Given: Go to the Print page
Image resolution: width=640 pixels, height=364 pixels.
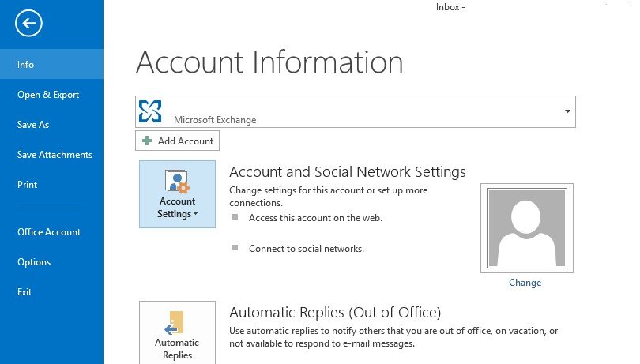Looking at the screenshot, I should (28, 185).
